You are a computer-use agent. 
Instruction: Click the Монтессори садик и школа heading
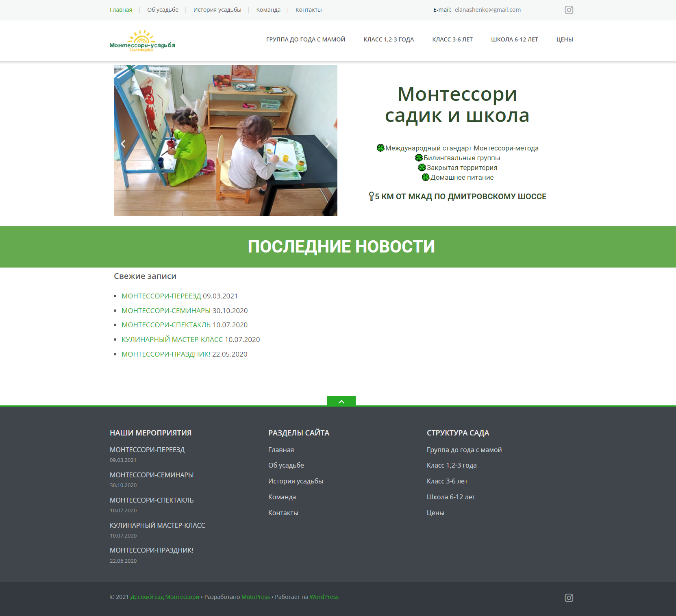tap(457, 105)
